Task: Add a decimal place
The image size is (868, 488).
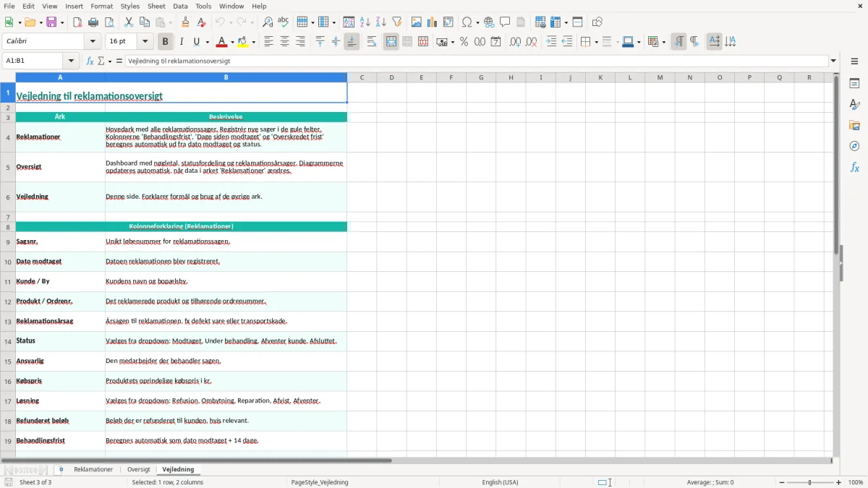Action: coord(515,42)
